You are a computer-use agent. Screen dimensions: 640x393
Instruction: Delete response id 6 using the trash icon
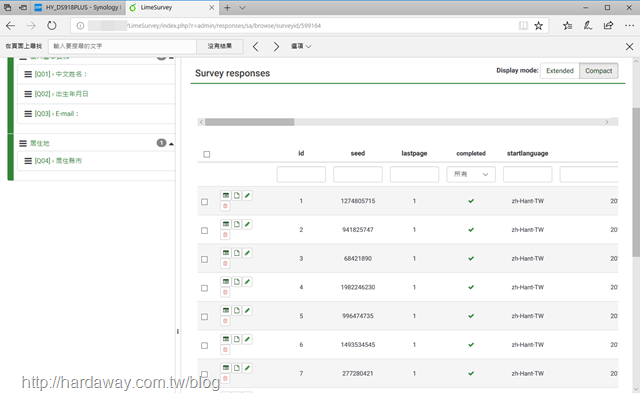(225, 350)
